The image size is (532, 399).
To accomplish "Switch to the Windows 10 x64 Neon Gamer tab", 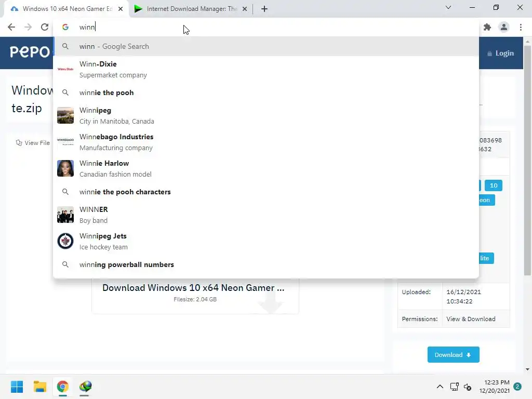I will click(x=66, y=9).
